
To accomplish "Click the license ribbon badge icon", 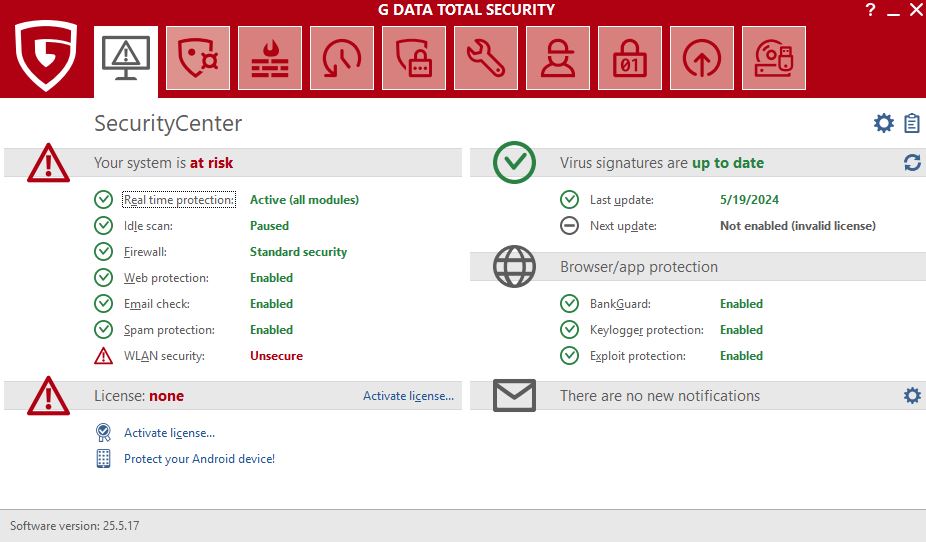I will 103,433.
